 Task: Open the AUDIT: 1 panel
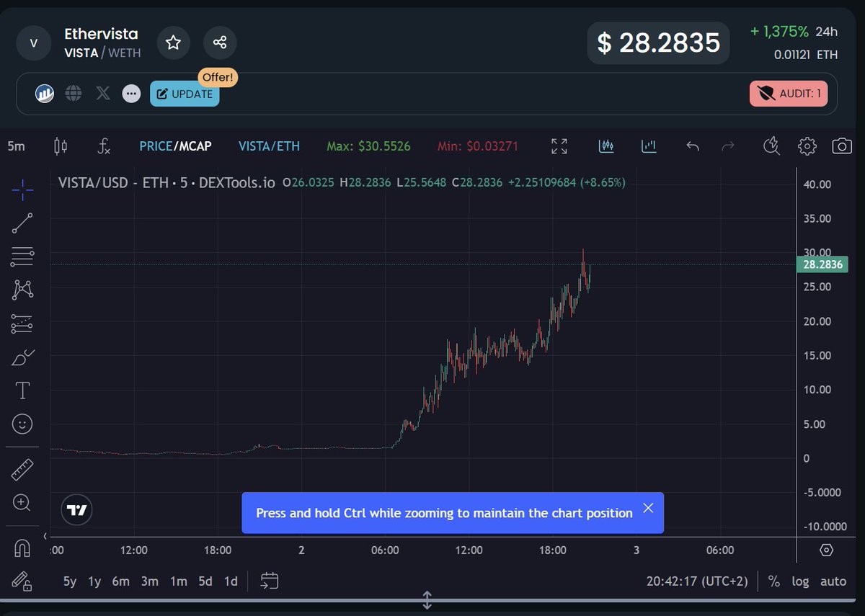pyautogui.click(x=789, y=93)
